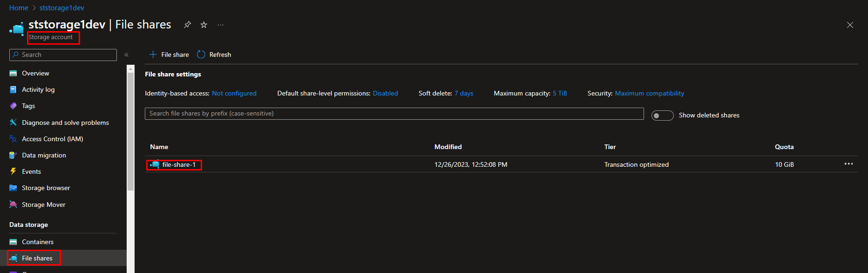Click the 10 GiB quota cell
The width and height of the screenshot is (868, 273).
pyautogui.click(x=785, y=164)
